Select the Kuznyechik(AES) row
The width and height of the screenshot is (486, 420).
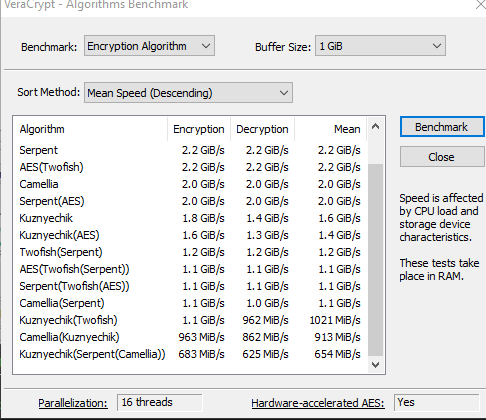tap(190, 235)
